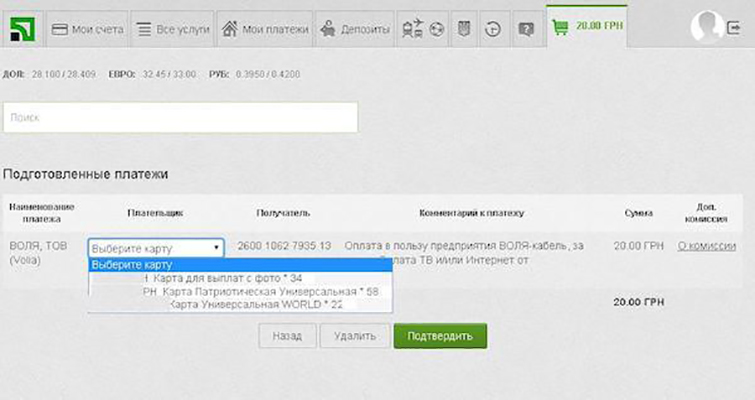This screenshot has height=400, width=755.
Task: Open the О комиссии link
Action: click(707, 246)
